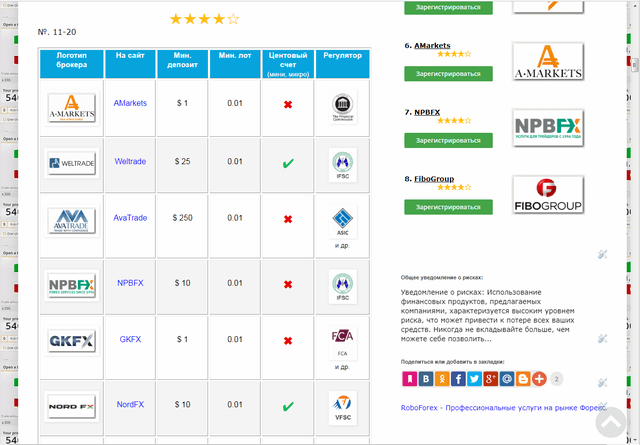Open the Weltrade logo in the table
The image size is (640, 445).
[x=71, y=163]
